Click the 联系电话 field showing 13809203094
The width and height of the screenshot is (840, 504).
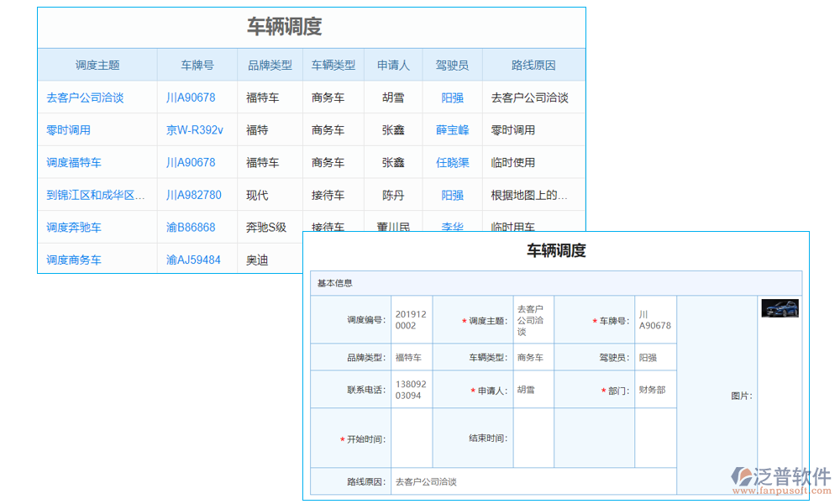pyautogui.click(x=410, y=389)
